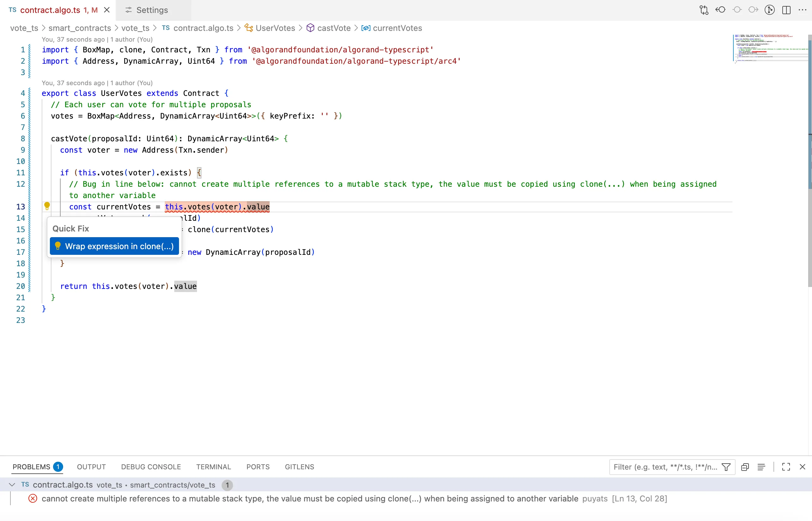Switch to the GITLENS tab
The image size is (812, 521).
pyautogui.click(x=299, y=466)
